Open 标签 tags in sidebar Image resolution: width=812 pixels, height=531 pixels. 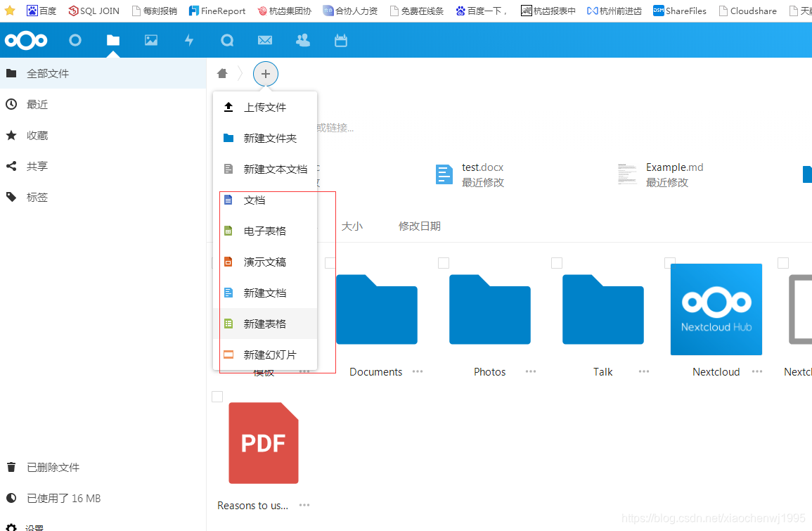point(103,198)
